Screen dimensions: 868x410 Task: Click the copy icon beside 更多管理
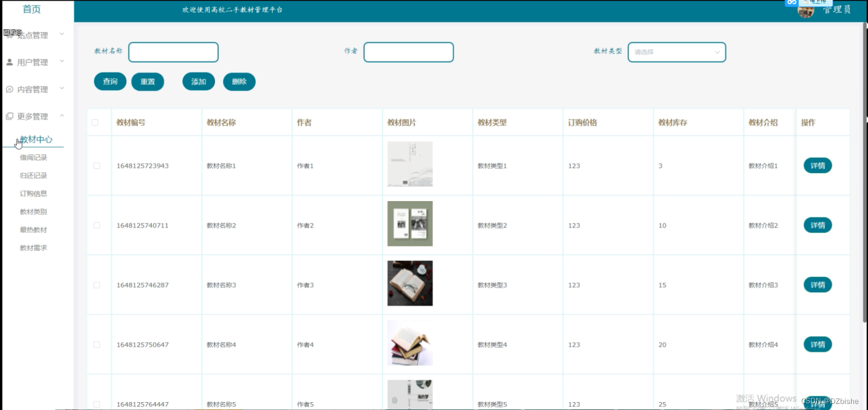10,116
